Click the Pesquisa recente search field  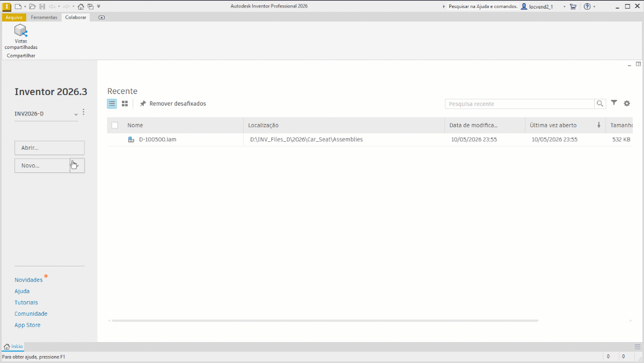click(x=519, y=104)
